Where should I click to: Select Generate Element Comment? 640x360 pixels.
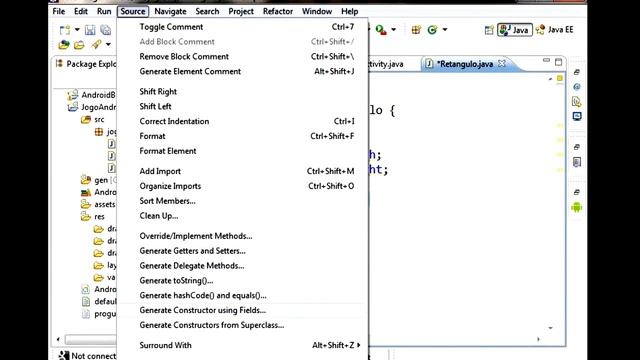(x=242, y=71)
